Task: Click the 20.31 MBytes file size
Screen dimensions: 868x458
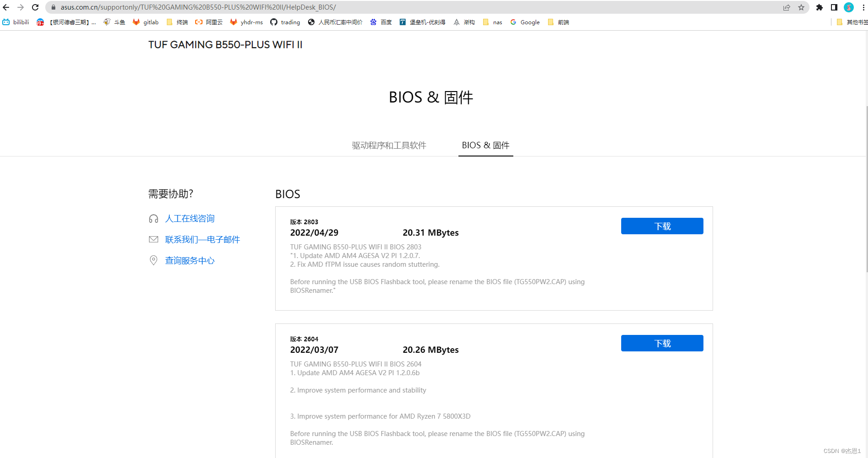Action: (431, 232)
